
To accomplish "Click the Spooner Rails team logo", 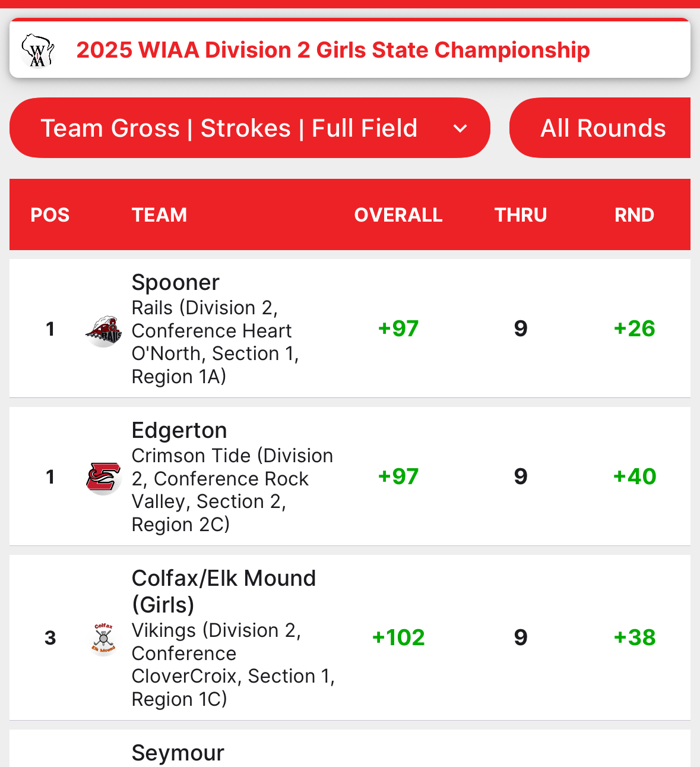I will pyautogui.click(x=103, y=331).
